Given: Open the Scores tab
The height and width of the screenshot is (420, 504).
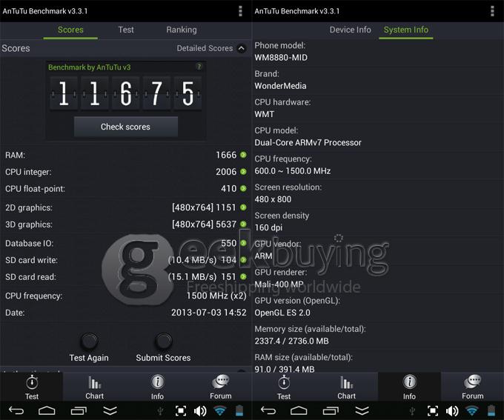Looking at the screenshot, I should [70, 30].
